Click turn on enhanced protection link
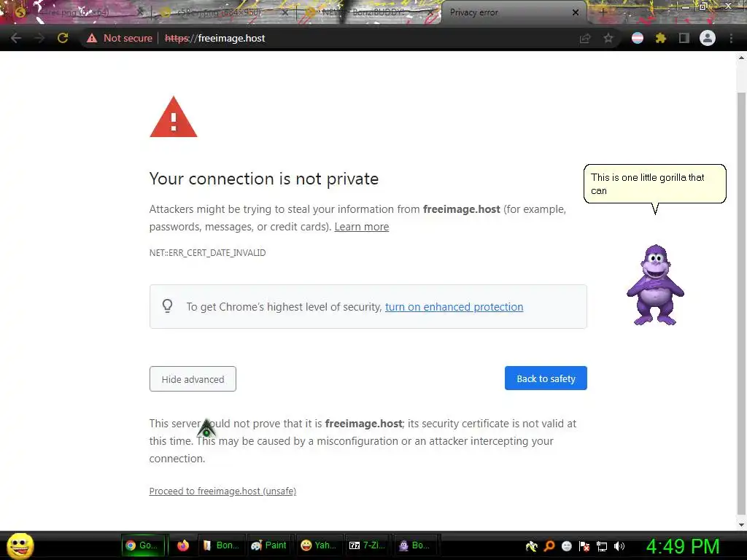This screenshot has width=747, height=560. [454, 307]
